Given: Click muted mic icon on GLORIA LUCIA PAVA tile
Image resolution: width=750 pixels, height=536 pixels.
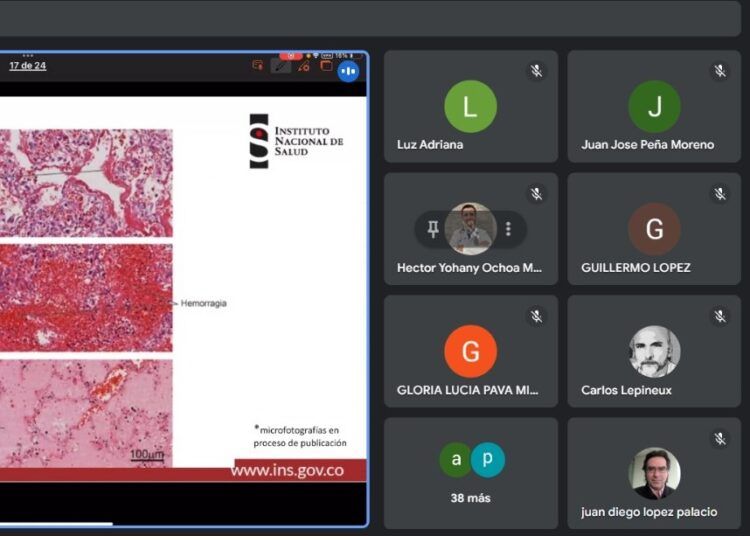Looking at the screenshot, I should pyautogui.click(x=537, y=316).
